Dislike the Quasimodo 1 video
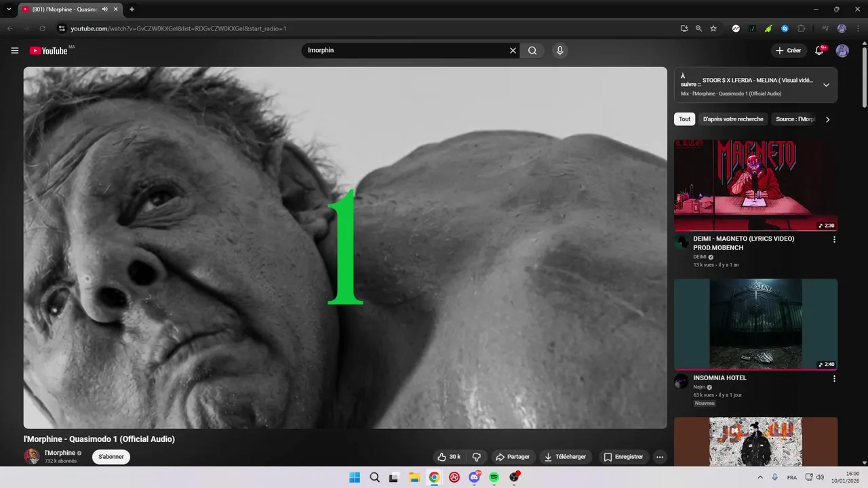The height and width of the screenshot is (488, 868). pyautogui.click(x=476, y=457)
